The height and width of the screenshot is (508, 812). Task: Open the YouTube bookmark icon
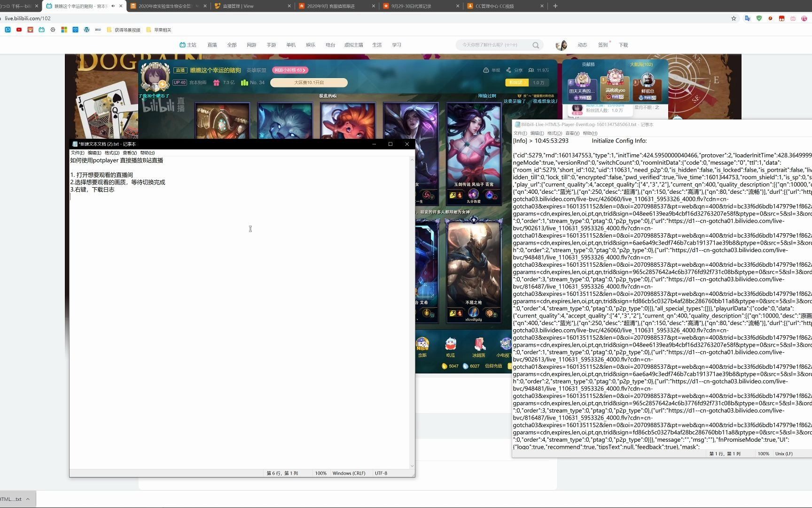(x=19, y=30)
